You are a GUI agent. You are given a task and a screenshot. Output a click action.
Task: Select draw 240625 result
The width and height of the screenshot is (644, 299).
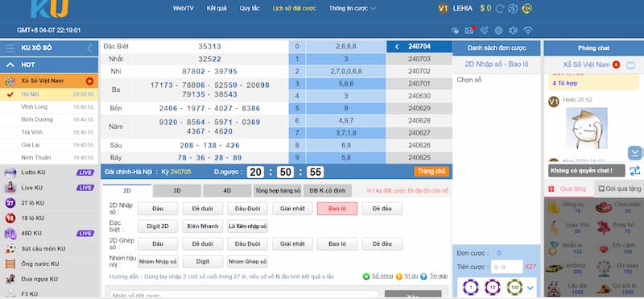point(419,157)
